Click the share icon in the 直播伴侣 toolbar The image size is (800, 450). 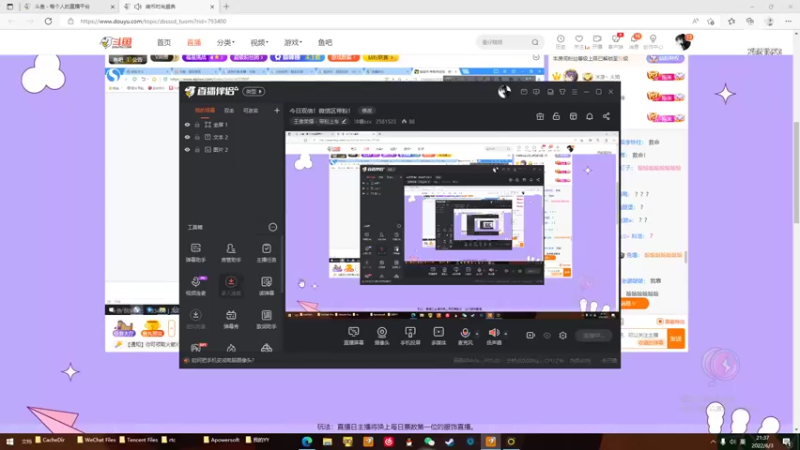pos(606,116)
